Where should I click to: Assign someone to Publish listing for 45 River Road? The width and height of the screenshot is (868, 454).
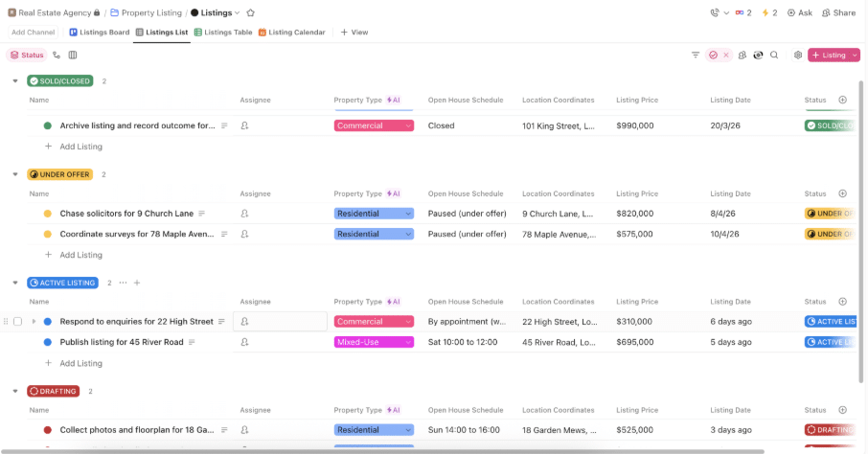coord(244,342)
